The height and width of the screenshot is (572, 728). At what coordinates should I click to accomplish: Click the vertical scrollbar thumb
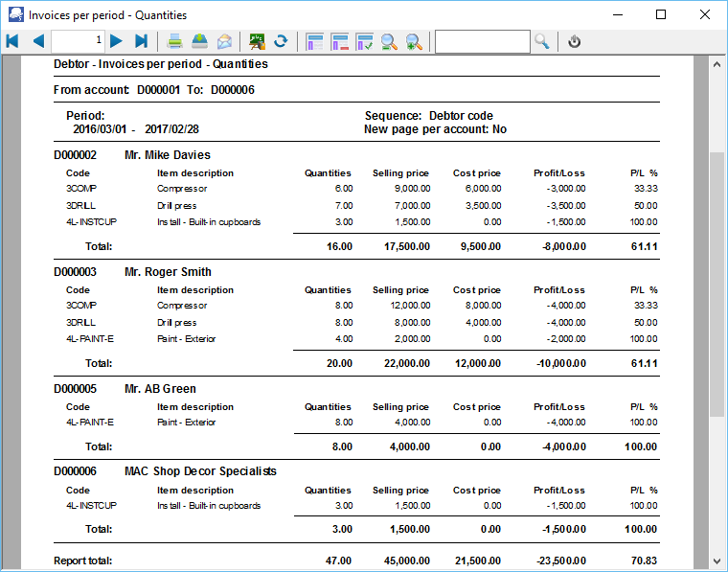coord(717,283)
